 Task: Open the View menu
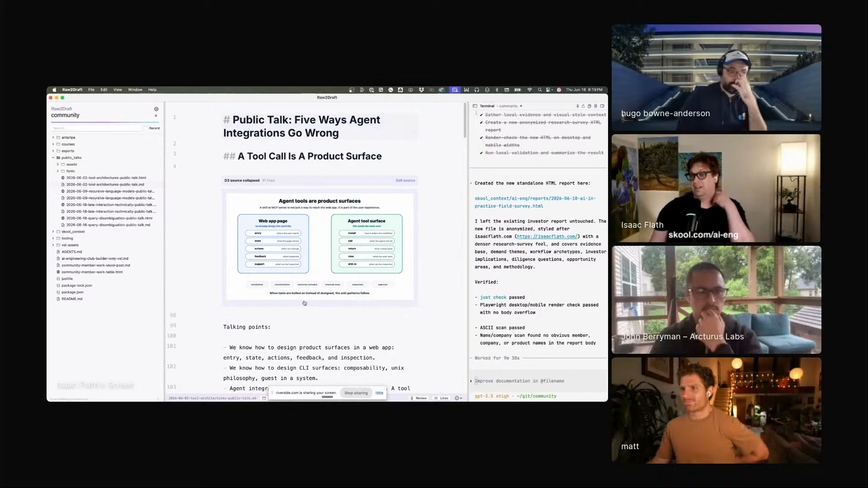[x=118, y=90]
